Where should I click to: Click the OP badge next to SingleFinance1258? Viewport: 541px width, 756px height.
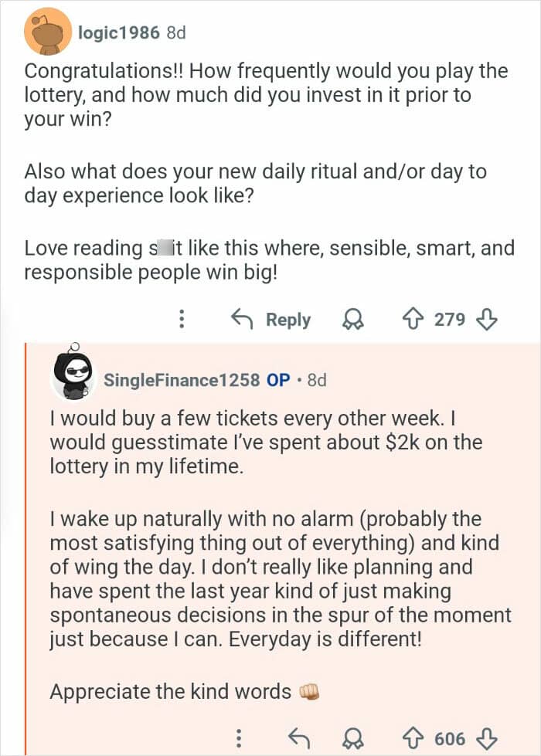[278, 380]
